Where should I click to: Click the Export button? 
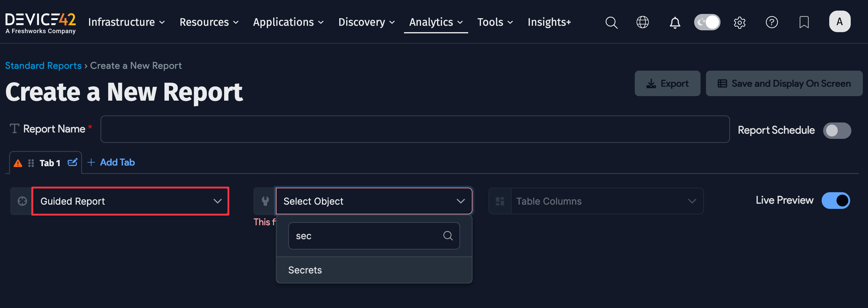667,84
